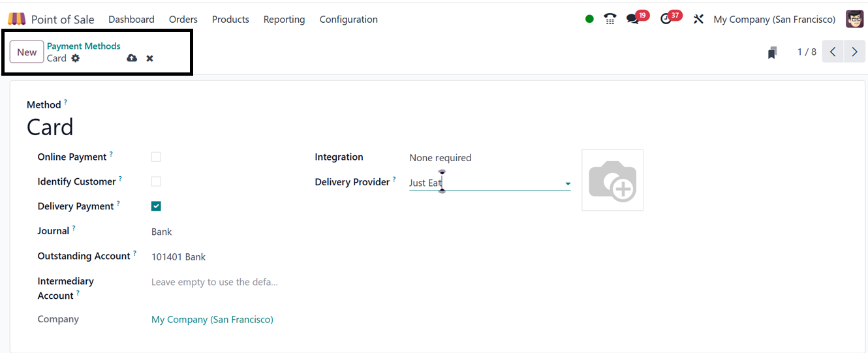Uncheck the Delivery Payment checkbox
The height and width of the screenshot is (353, 868).
[x=156, y=206]
